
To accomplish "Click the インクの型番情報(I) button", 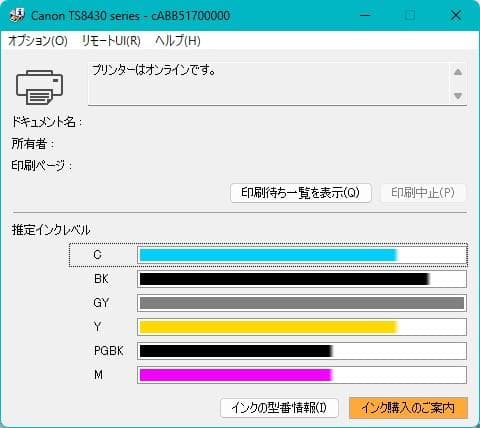I will (279, 408).
